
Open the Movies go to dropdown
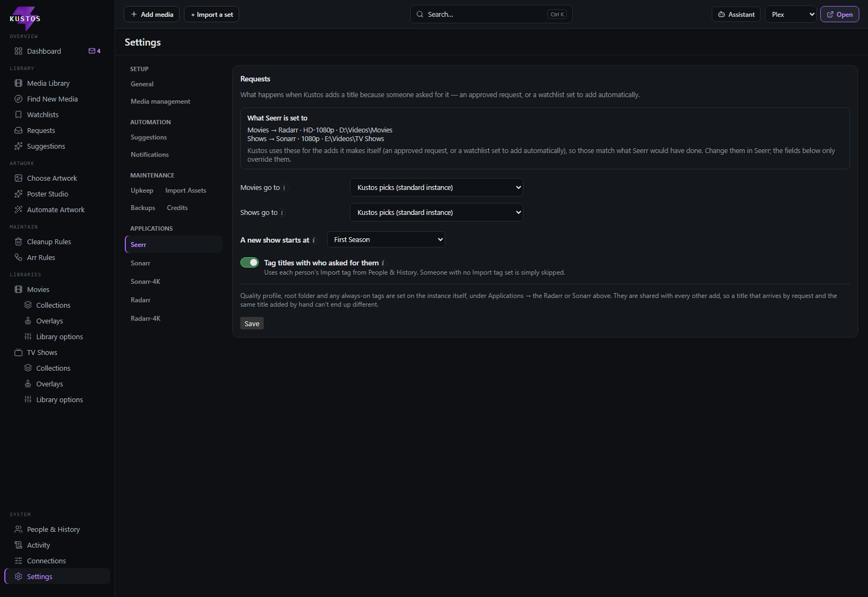pos(437,187)
